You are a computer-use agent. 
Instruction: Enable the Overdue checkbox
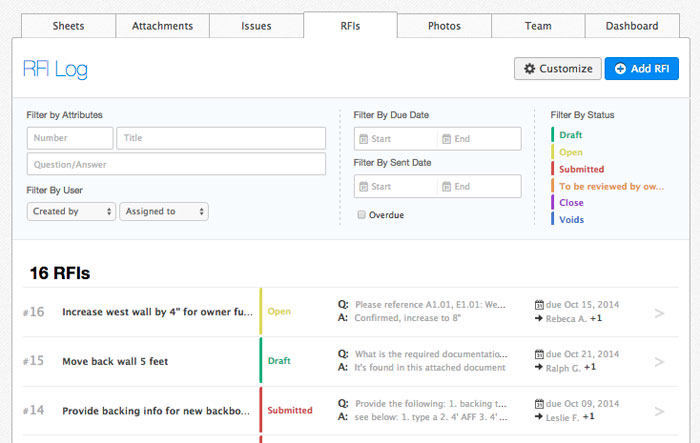362,215
